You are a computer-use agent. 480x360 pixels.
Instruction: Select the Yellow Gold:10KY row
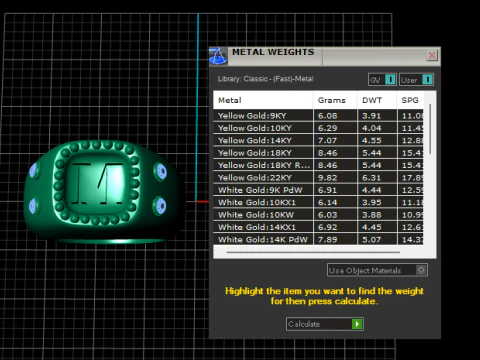pos(318,128)
